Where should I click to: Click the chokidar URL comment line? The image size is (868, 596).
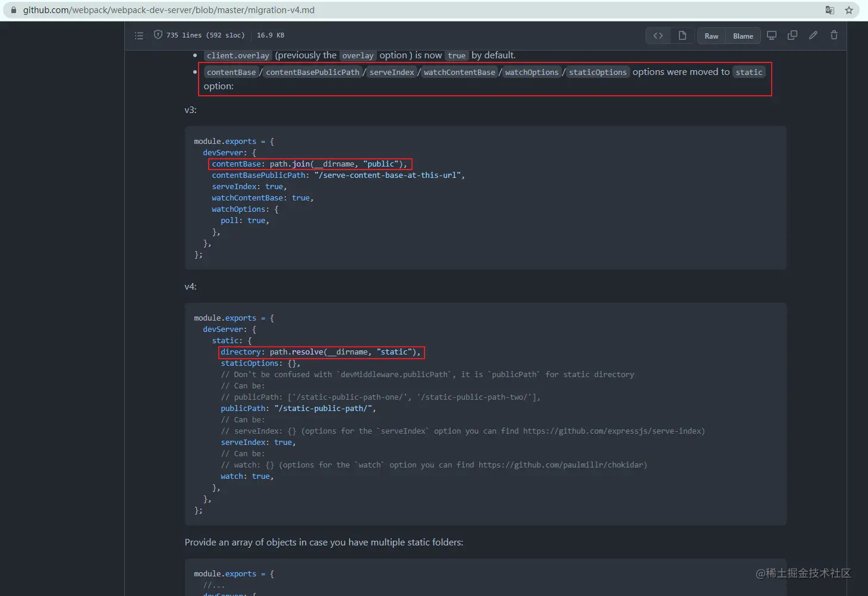[434, 465]
